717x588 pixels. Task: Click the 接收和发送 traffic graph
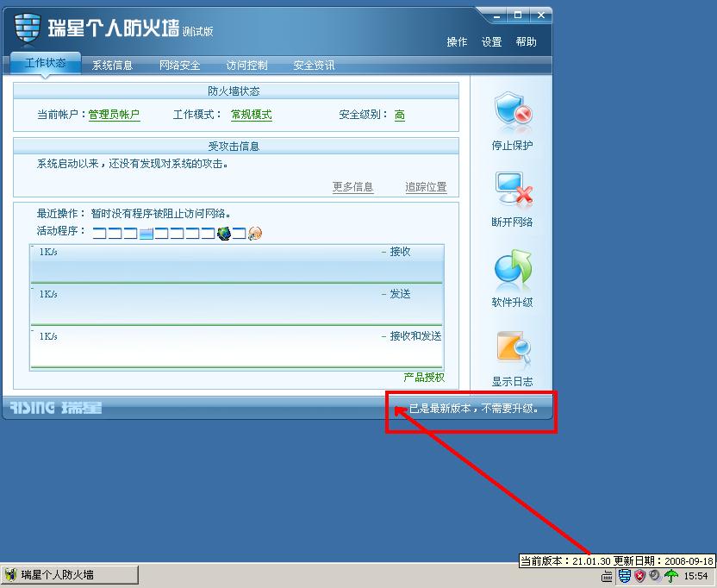pos(236,347)
